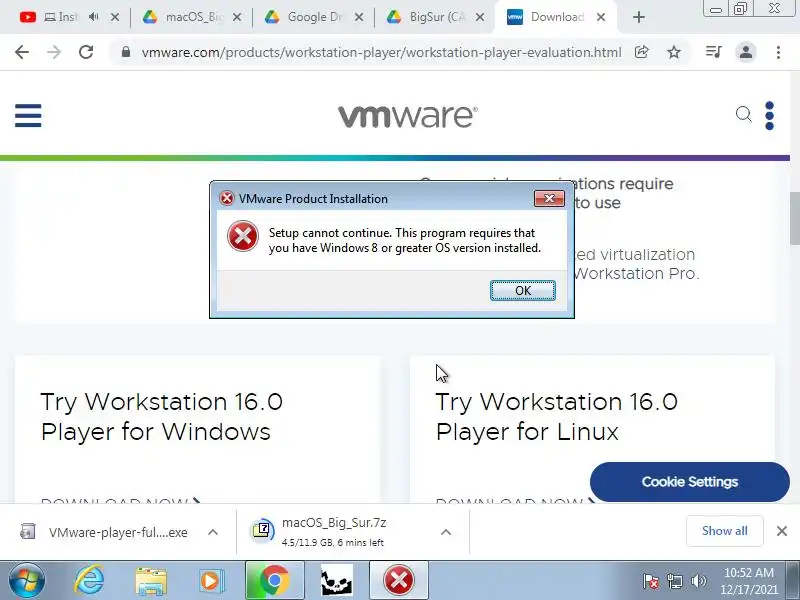800x600 pixels.
Task: Click Try Workstation 16.0 Player for Windows
Action: pos(161,416)
